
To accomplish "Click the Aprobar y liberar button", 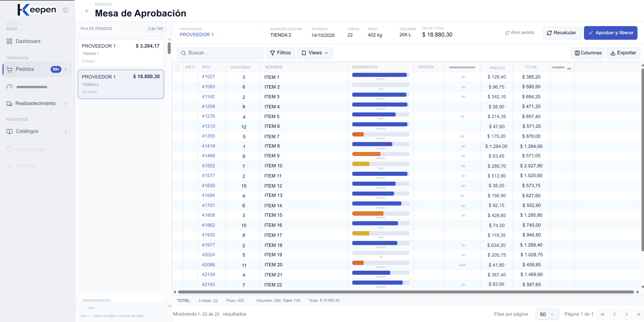I will click(x=610, y=33).
